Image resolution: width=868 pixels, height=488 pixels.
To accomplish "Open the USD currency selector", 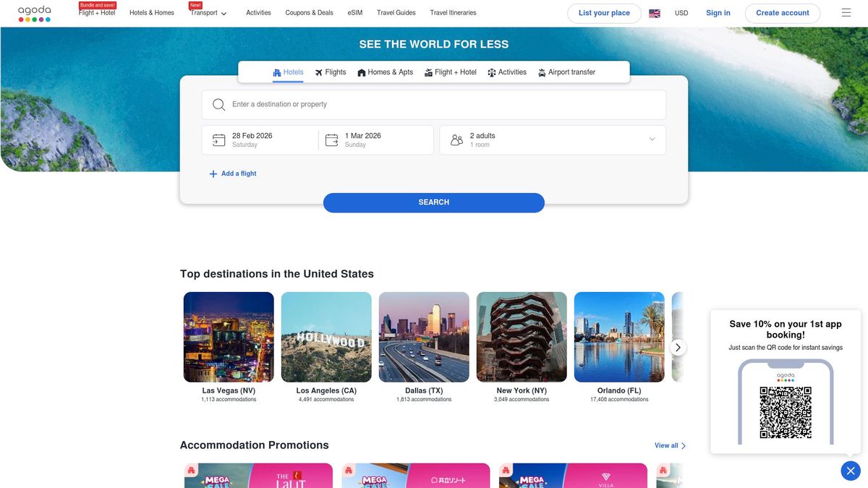I will pyautogui.click(x=681, y=12).
